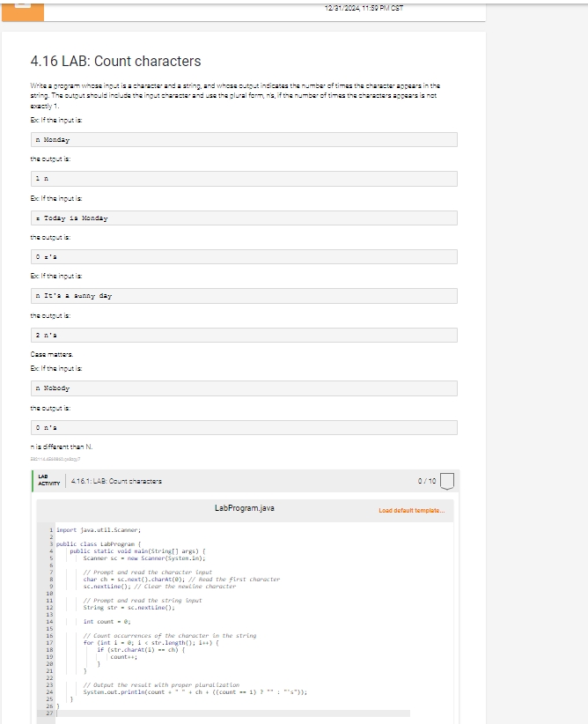Click the public static void main line
The height and width of the screenshot is (724, 588).
tap(137, 550)
